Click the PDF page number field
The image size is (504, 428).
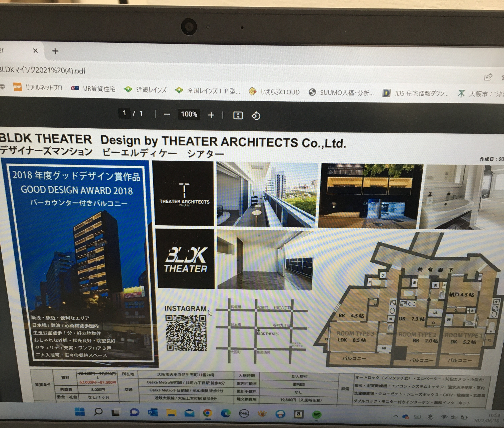pyautogui.click(x=124, y=113)
